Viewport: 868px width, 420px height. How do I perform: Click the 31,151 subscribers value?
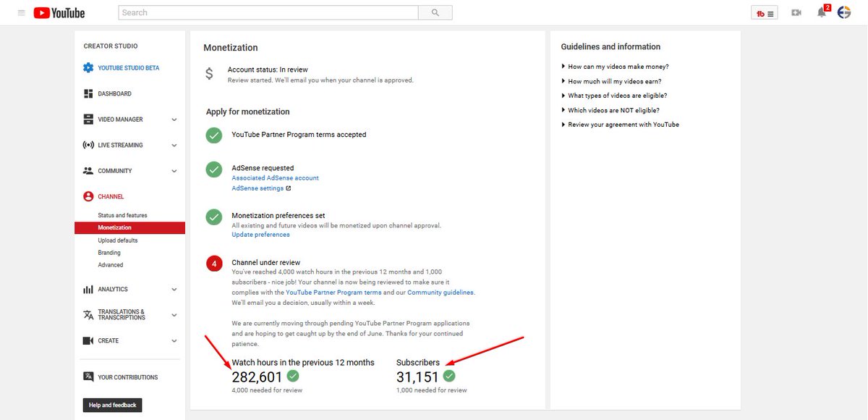tap(417, 377)
